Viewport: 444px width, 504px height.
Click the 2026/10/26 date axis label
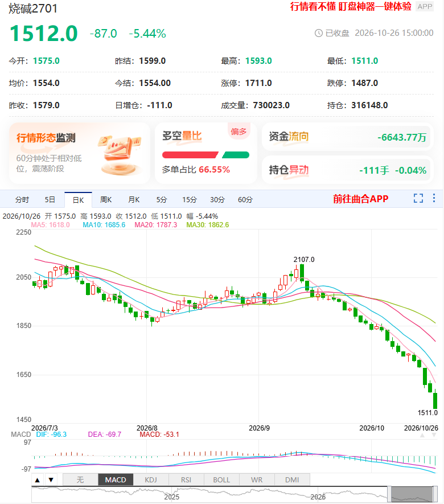coord(421,428)
